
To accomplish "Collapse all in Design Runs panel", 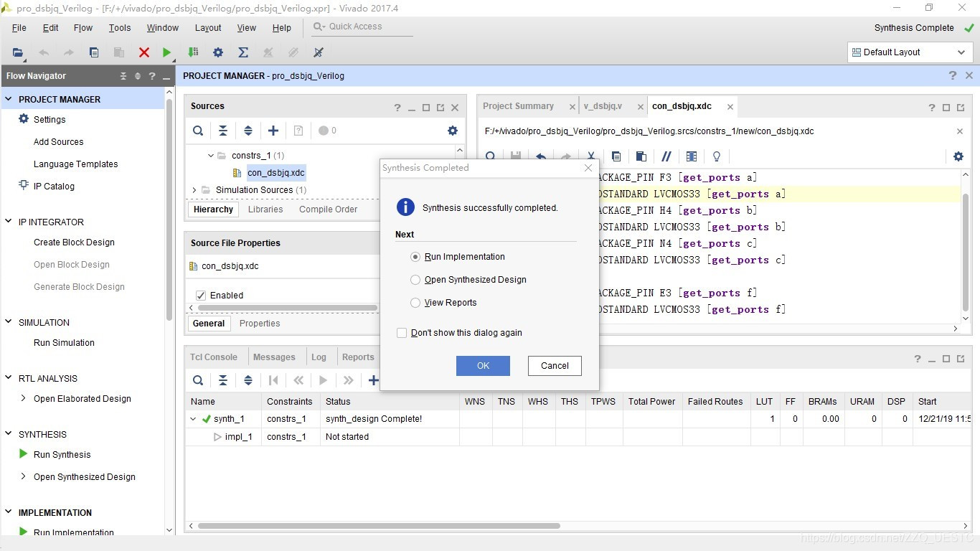I will coord(223,380).
